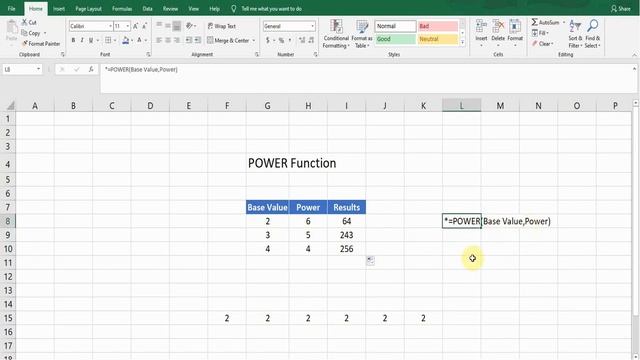This screenshot has height=360, width=640.
Task: Toggle Wrap Text
Action: click(x=222, y=26)
